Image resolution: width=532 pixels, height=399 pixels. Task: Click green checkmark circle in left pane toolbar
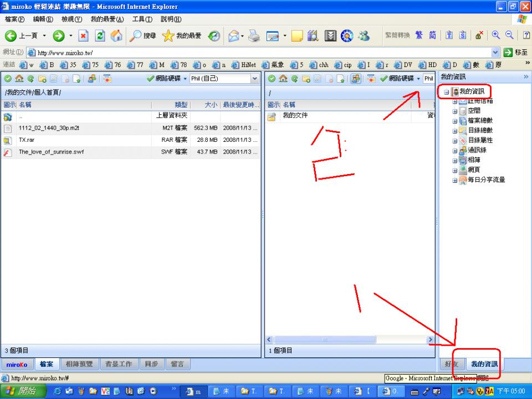(x=8, y=79)
